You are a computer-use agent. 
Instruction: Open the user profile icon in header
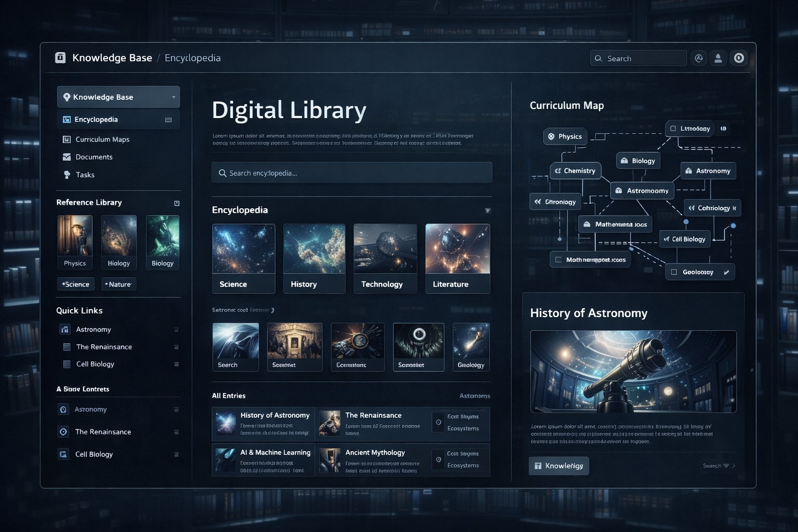pos(718,58)
